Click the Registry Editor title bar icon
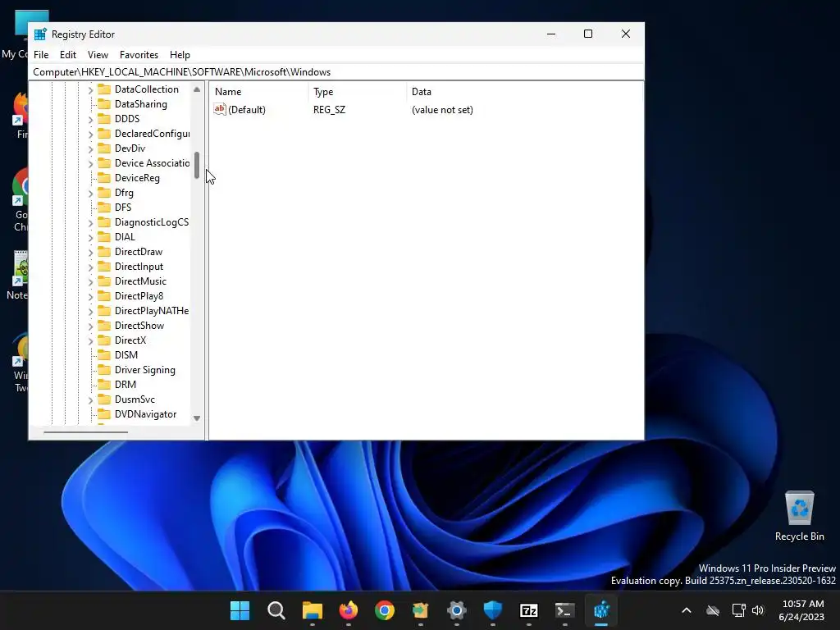Screen dimensions: 840x630 point(40,34)
